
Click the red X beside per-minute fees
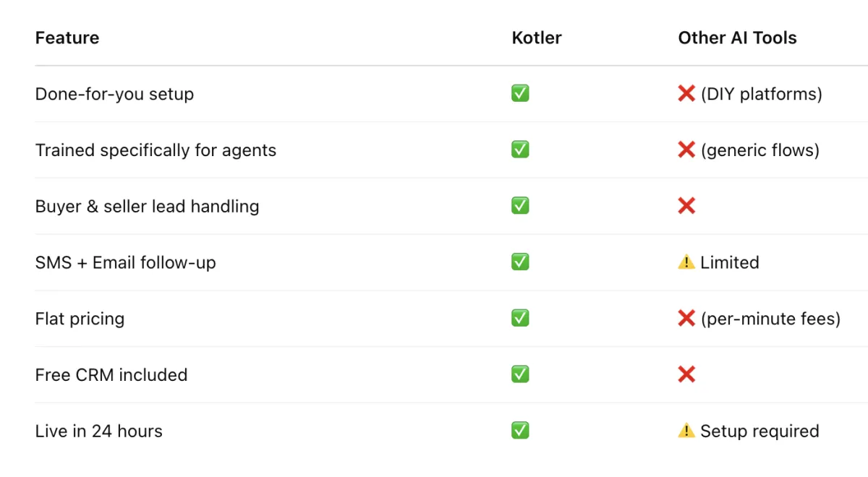[686, 318]
